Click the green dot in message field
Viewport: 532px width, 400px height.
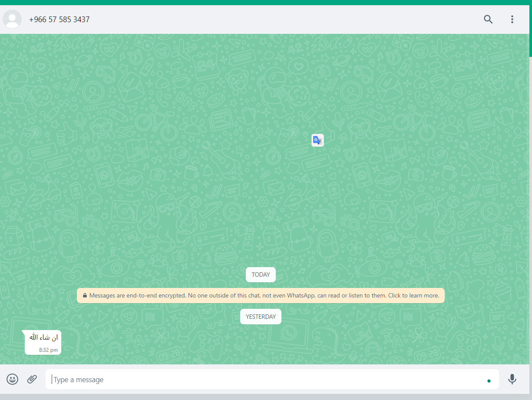coord(489,381)
